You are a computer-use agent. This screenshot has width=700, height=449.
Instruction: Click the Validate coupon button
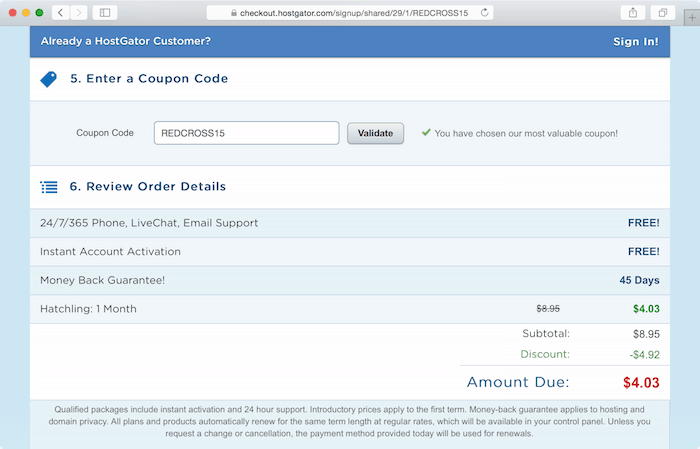tap(375, 133)
